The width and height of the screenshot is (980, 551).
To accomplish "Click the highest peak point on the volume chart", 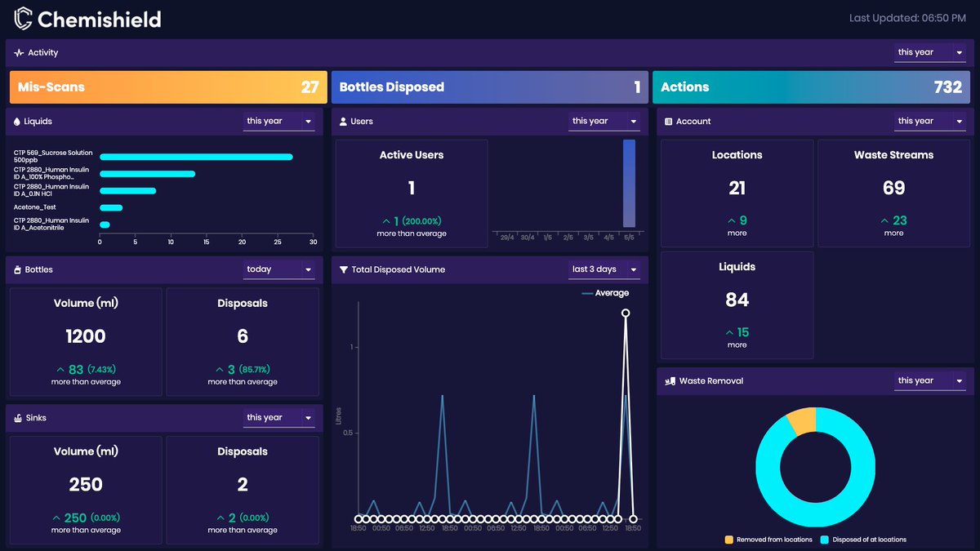I will [626, 313].
